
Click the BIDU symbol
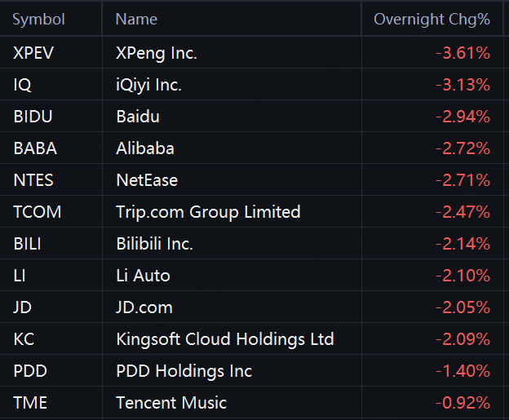coord(33,117)
